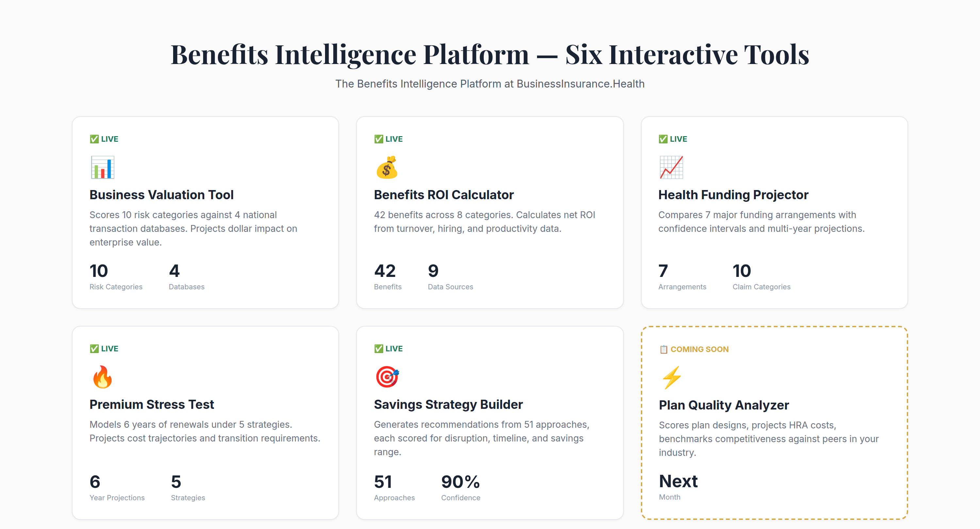The width and height of the screenshot is (980, 529).
Task: Click the lightning bolt icon
Action: [x=672, y=377]
